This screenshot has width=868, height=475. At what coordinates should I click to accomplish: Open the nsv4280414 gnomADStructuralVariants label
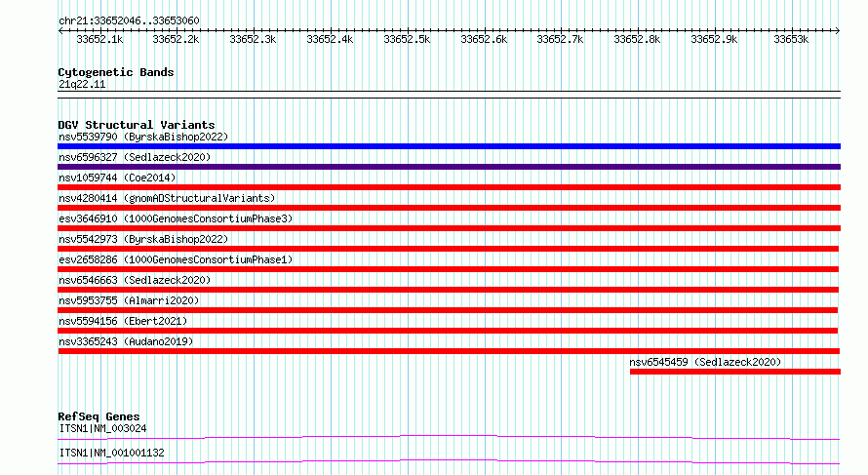pyautogui.click(x=167, y=198)
